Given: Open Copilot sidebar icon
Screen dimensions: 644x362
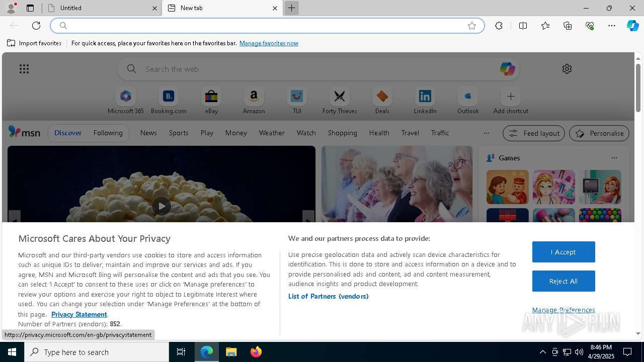Looking at the screenshot, I should [x=632, y=26].
